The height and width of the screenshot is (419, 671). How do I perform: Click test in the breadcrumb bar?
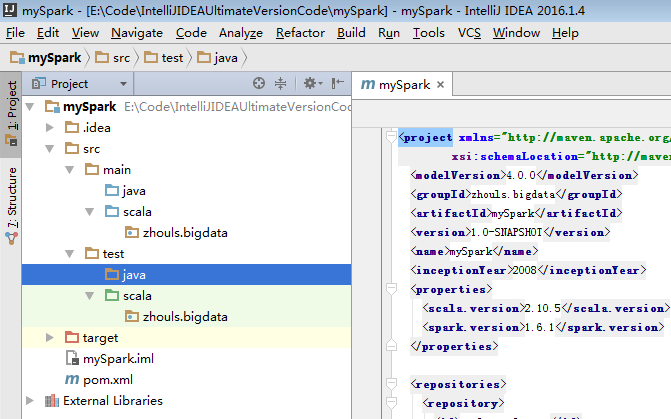click(x=163, y=58)
